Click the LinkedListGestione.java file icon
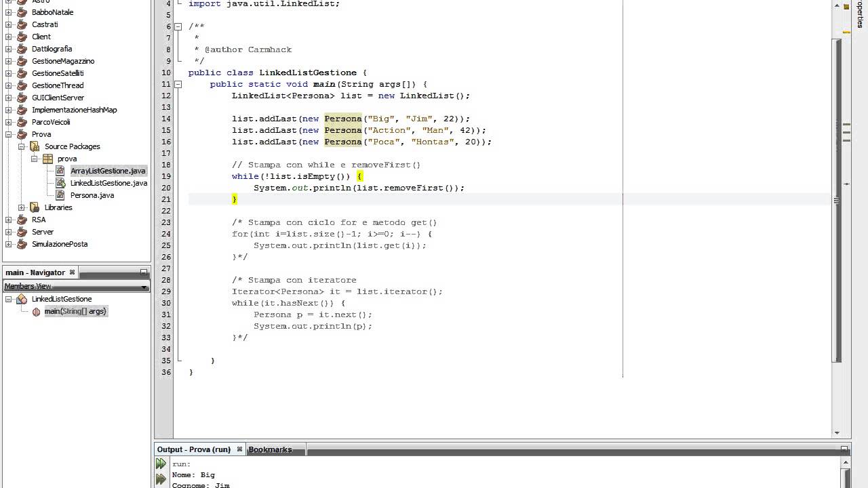This screenshot has height=488, width=868. [60, 183]
